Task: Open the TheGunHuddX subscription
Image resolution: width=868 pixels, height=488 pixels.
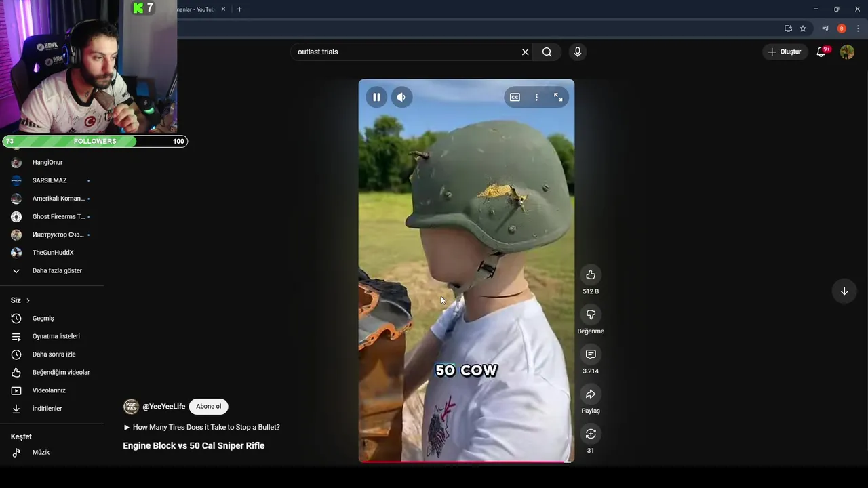Action: (x=52, y=253)
